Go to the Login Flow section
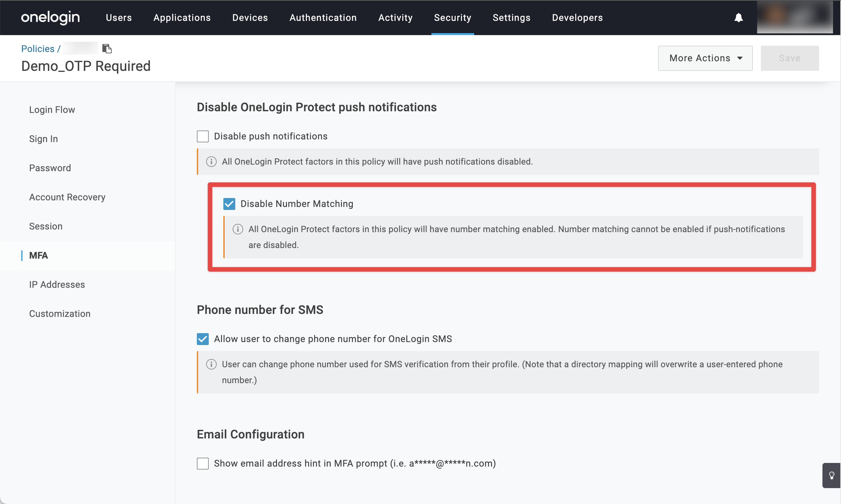The image size is (841, 504). coord(52,110)
